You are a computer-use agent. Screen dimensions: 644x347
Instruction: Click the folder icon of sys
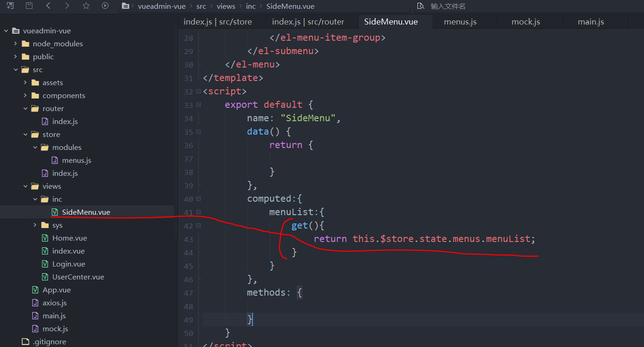pyautogui.click(x=44, y=225)
